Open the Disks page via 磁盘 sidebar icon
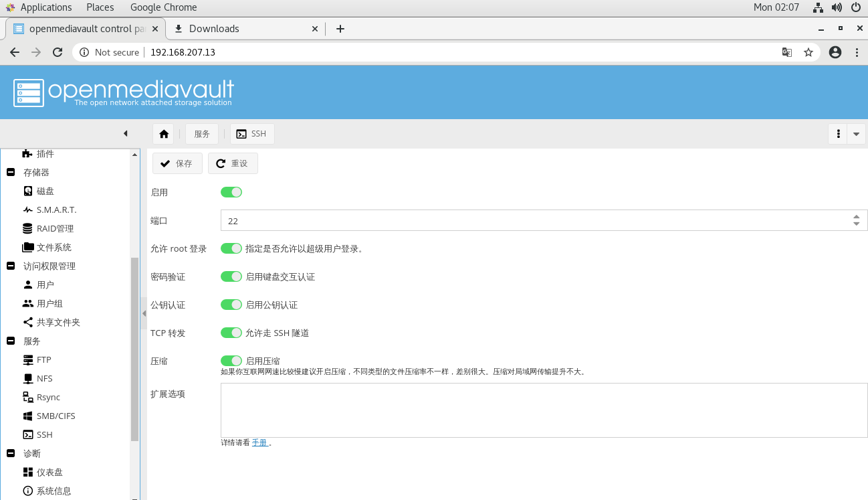Image resolution: width=868 pixels, height=500 pixels. coord(45,191)
